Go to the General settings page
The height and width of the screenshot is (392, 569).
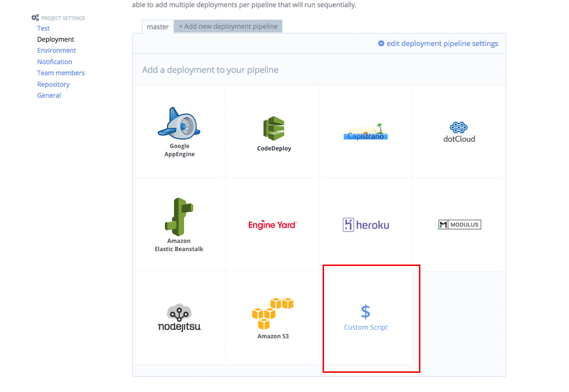pyautogui.click(x=48, y=95)
